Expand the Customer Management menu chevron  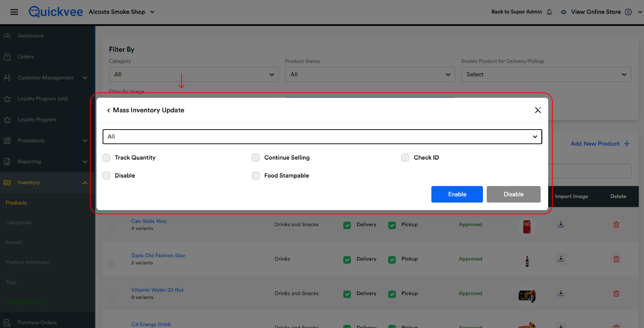pyautogui.click(x=85, y=78)
